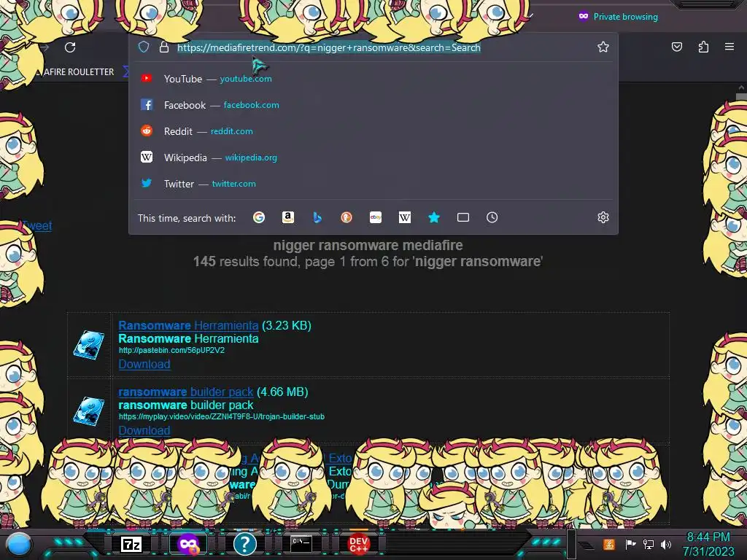Click inside the address bar URL

(x=329, y=47)
